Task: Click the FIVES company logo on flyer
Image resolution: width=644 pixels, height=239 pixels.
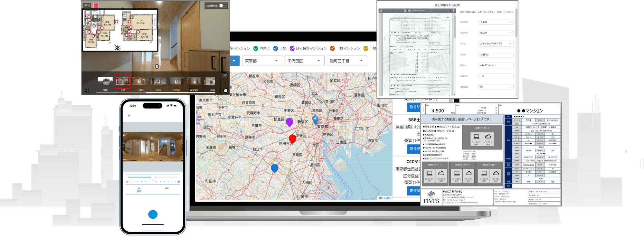Action: [431, 197]
